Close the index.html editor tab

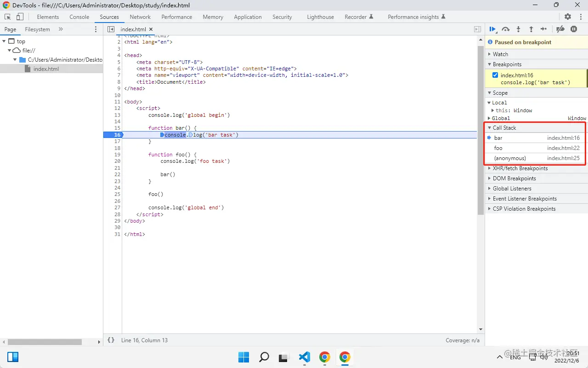pos(151,29)
